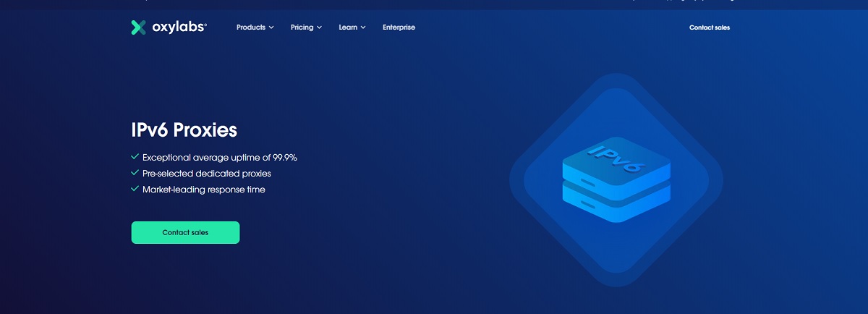Click the Oxylabs logo in the header
The width and height of the screenshot is (868, 314).
pyautogui.click(x=169, y=27)
